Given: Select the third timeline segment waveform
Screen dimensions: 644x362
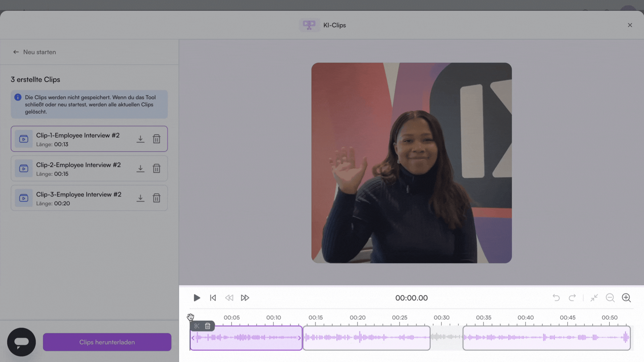Looking at the screenshot, I should [x=547, y=338].
